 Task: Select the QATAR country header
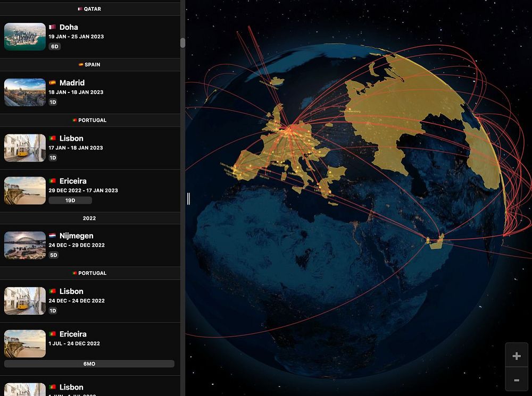coord(90,9)
